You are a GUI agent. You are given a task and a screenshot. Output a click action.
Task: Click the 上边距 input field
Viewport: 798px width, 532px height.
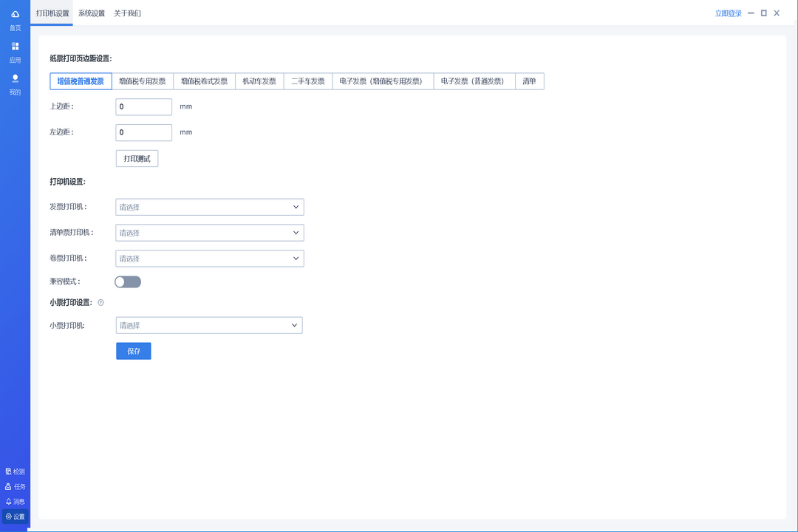[x=143, y=106]
